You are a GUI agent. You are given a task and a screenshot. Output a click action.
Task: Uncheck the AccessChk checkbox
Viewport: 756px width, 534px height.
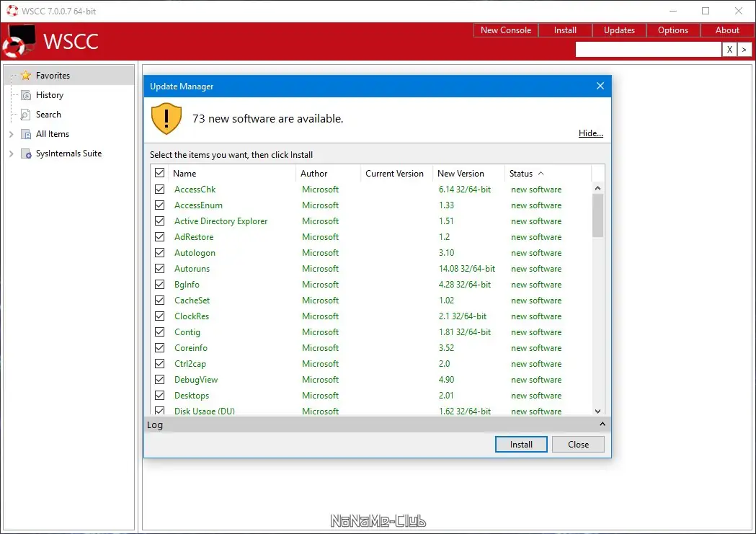159,190
